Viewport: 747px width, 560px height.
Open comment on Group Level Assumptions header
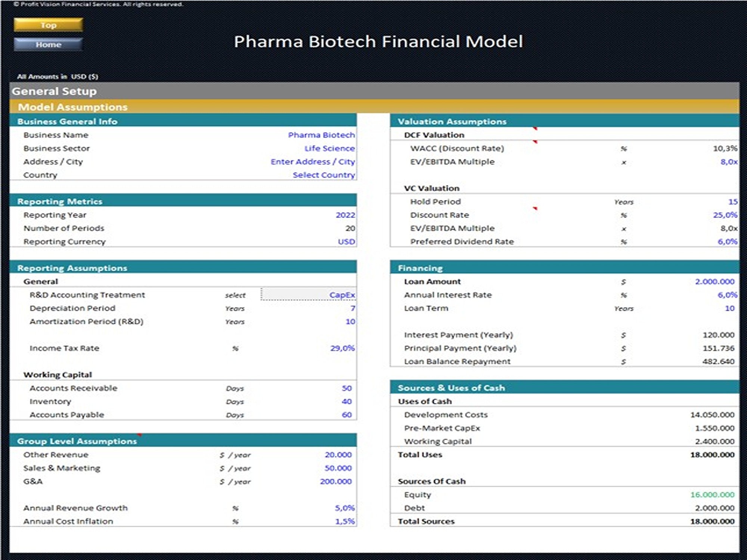[139, 434]
